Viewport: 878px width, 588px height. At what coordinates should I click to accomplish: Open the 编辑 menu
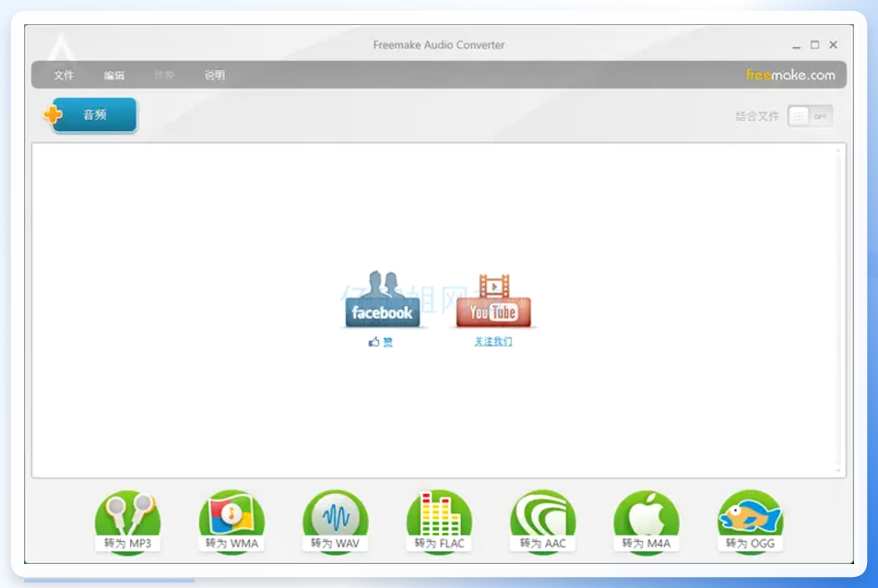point(114,75)
